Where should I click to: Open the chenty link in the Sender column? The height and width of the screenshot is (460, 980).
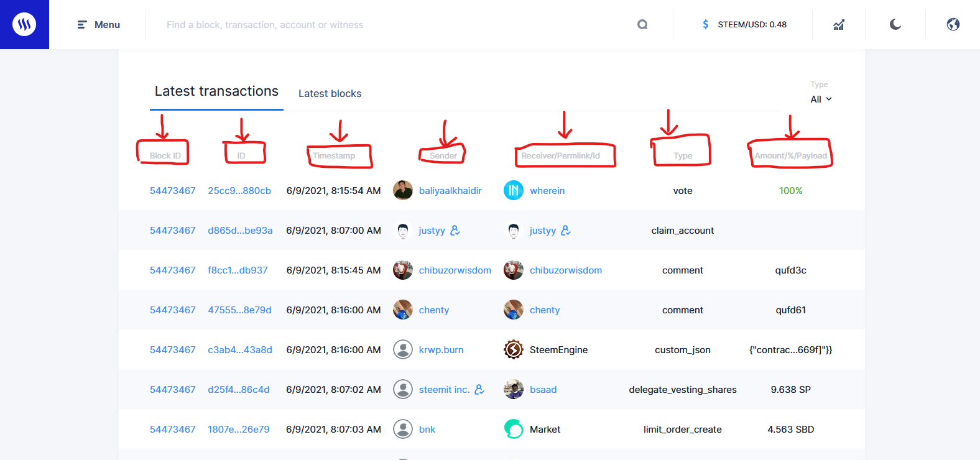[434, 310]
